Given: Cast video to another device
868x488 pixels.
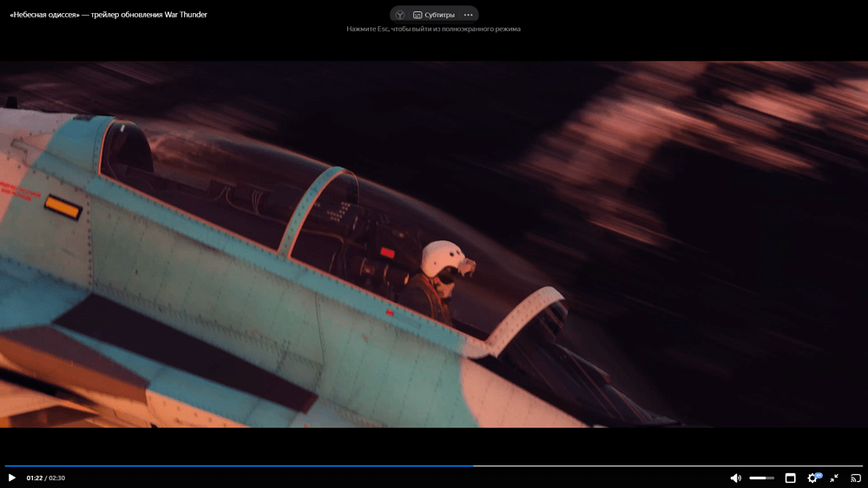Looking at the screenshot, I should [856, 478].
